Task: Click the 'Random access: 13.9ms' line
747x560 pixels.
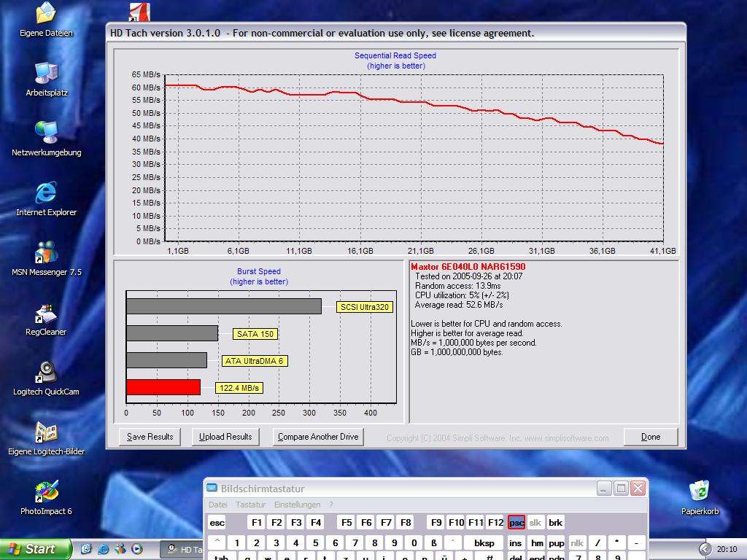Action: click(x=458, y=286)
